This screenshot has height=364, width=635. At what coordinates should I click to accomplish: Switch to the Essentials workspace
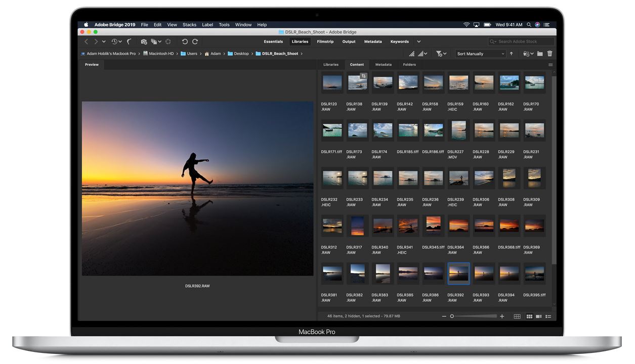tap(273, 41)
